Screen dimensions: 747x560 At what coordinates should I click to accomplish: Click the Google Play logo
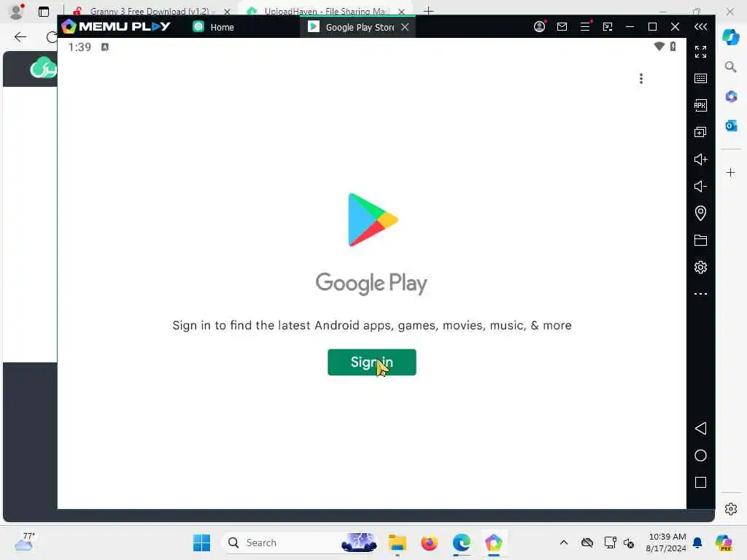[372, 220]
